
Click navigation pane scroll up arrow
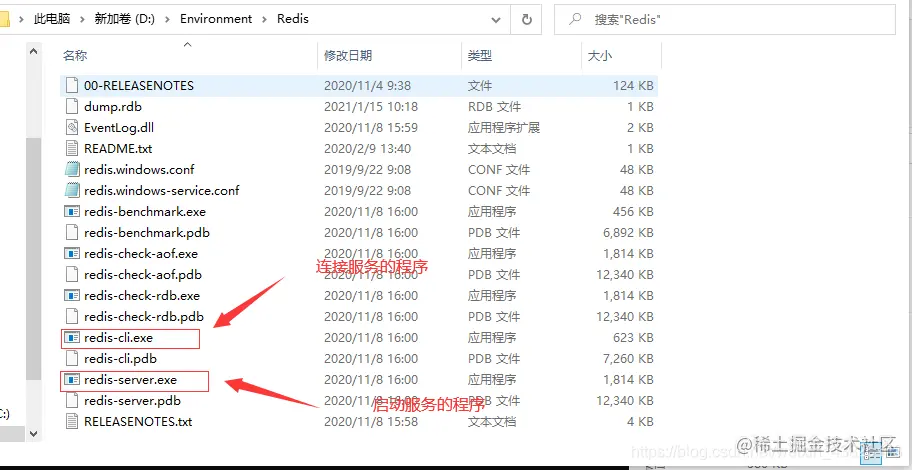coord(33,51)
